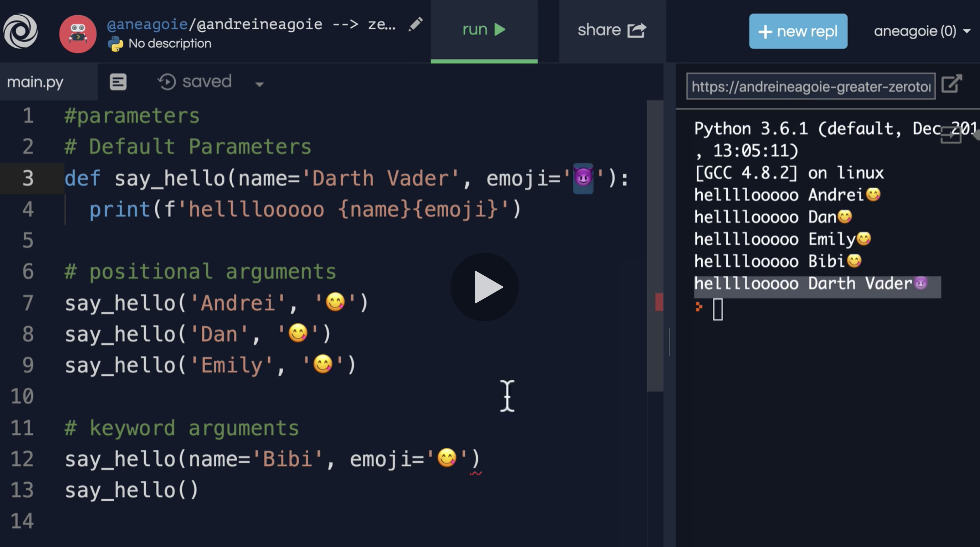Edit repl title with pencil icon
980x547 pixels.
click(x=416, y=24)
